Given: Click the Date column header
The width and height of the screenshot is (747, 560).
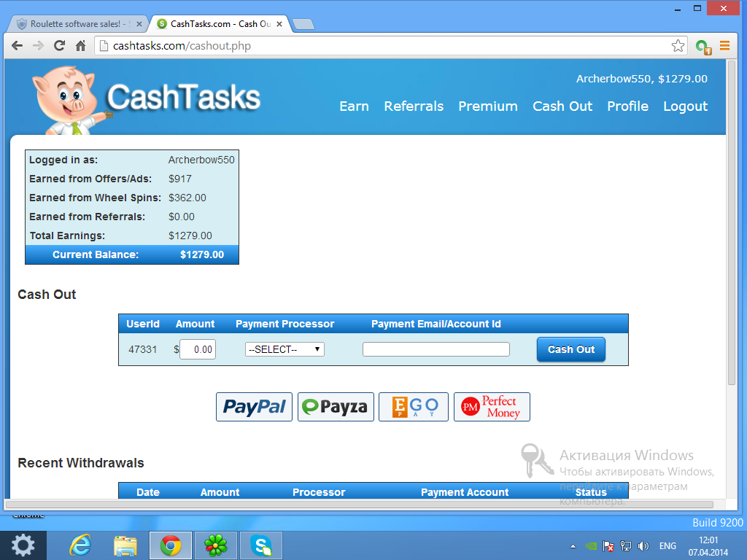Looking at the screenshot, I should pos(147,492).
